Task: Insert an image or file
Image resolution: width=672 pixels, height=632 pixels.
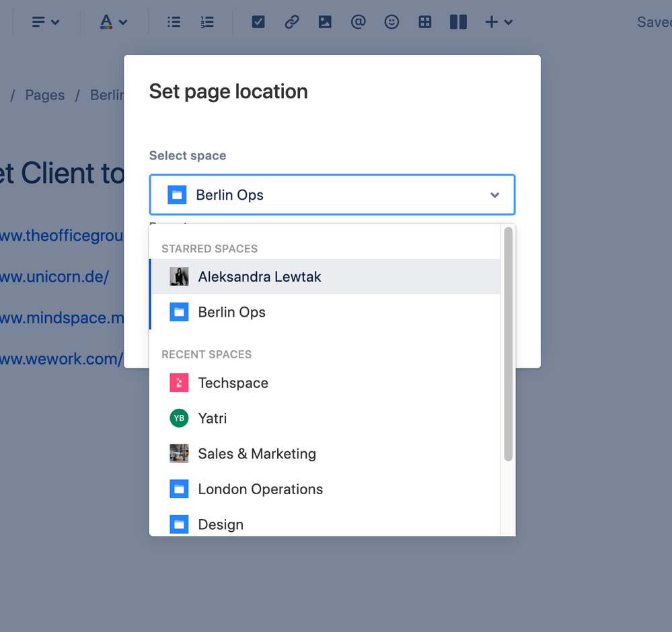Action: [325, 22]
